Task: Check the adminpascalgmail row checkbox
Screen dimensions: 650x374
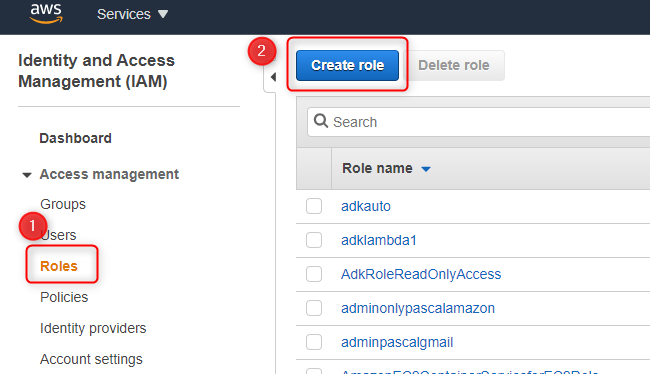Action: [314, 342]
